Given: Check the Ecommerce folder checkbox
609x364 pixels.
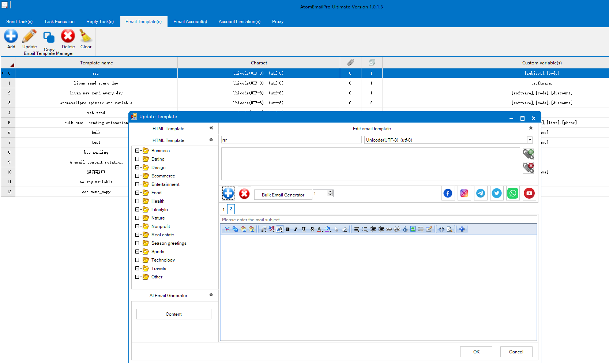Looking at the screenshot, I should pyautogui.click(x=138, y=176).
